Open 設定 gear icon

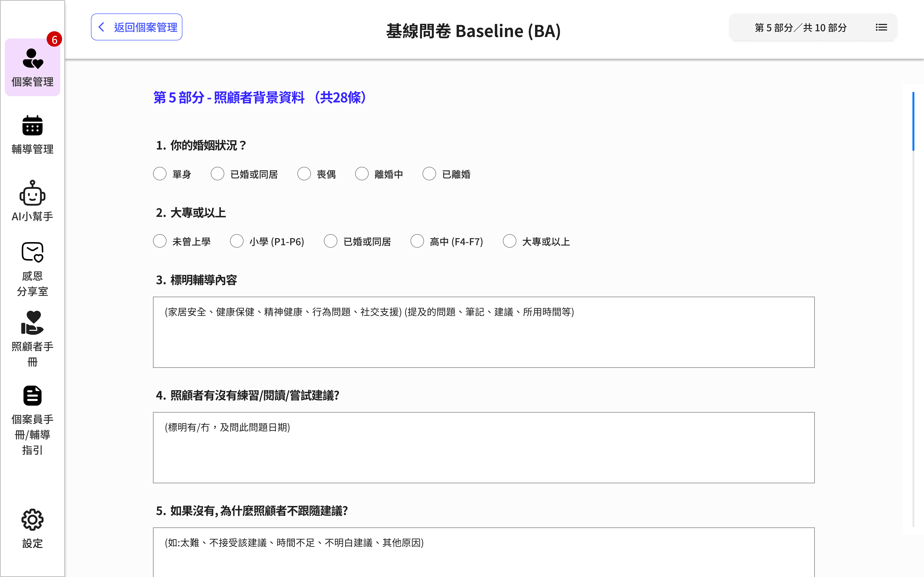point(32,520)
